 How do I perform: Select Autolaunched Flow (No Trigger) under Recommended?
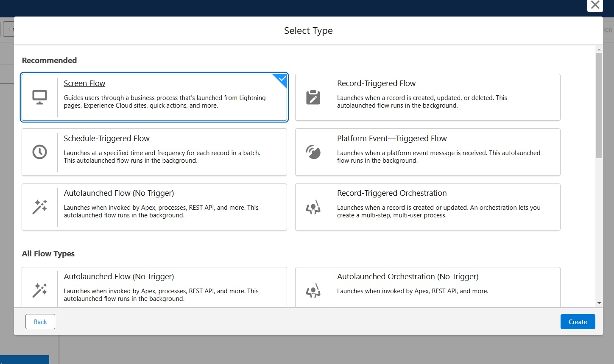pyautogui.click(x=154, y=207)
